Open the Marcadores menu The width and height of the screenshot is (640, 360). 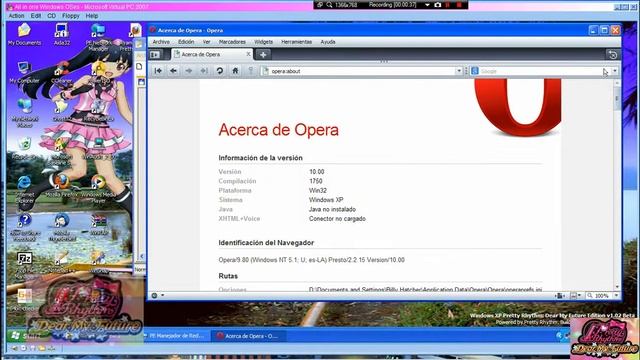pyautogui.click(x=232, y=42)
